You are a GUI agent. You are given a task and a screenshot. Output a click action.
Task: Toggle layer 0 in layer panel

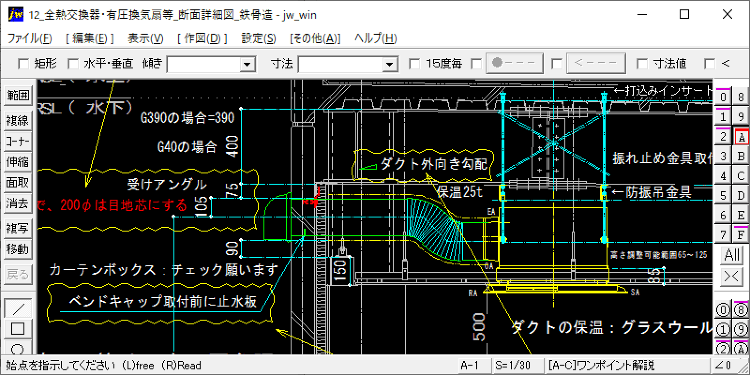pyautogui.click(x=724, y=98)
